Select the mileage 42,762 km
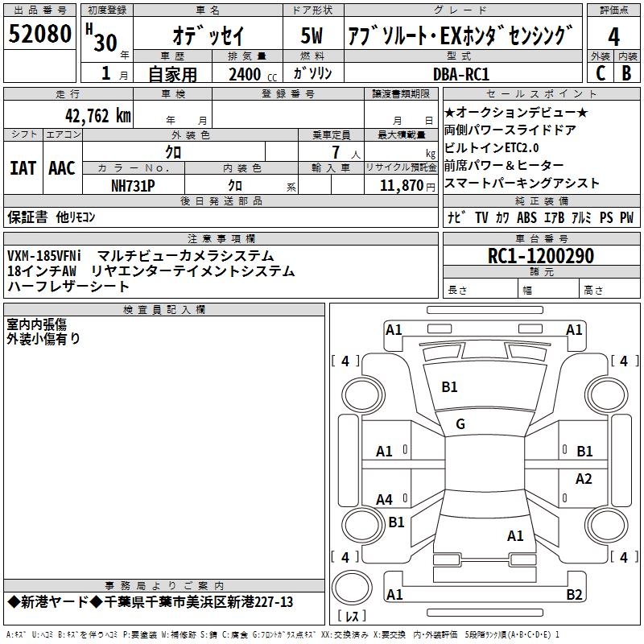Image resolution: width=644 pixels, height=644 pixels. 97,116
